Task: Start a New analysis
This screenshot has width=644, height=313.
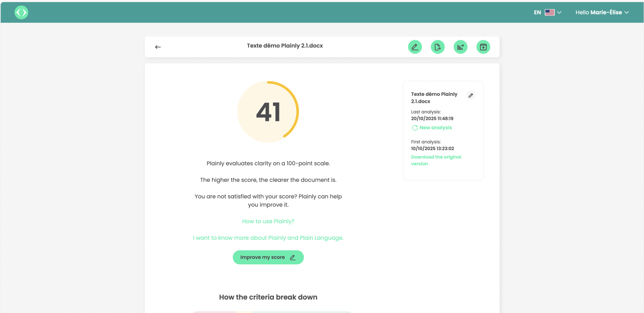Action: click(435, 128)
